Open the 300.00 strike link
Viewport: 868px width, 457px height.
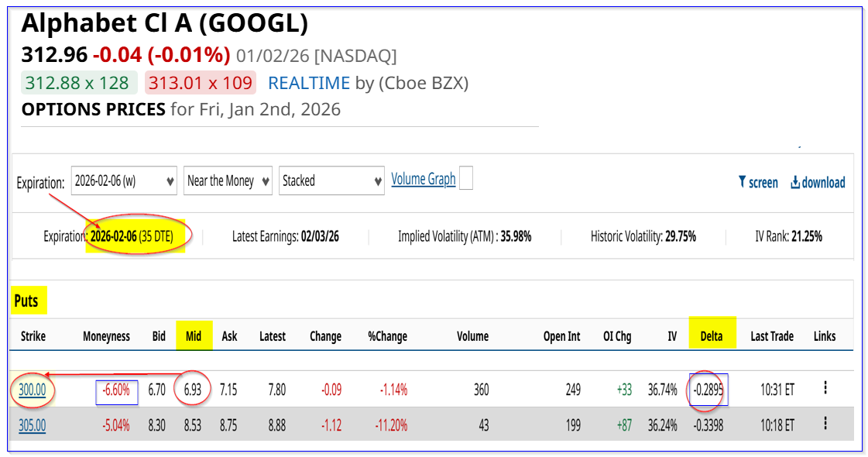click(33, 390)
